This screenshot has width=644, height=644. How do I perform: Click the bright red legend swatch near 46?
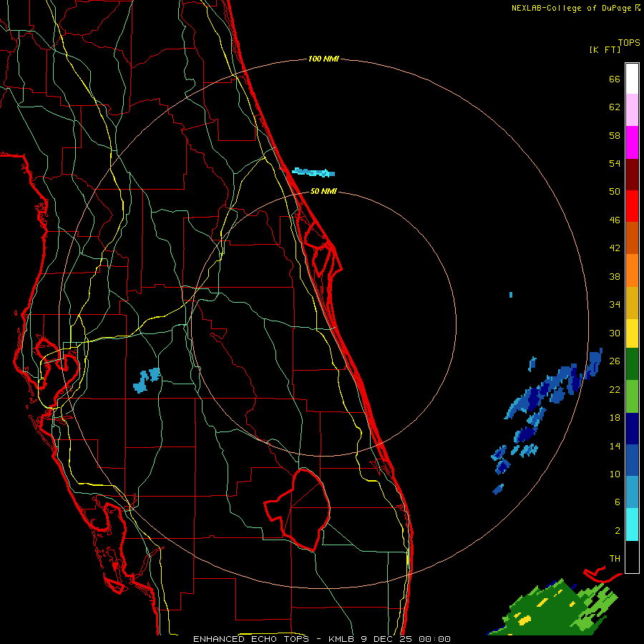tap(632, 206)
